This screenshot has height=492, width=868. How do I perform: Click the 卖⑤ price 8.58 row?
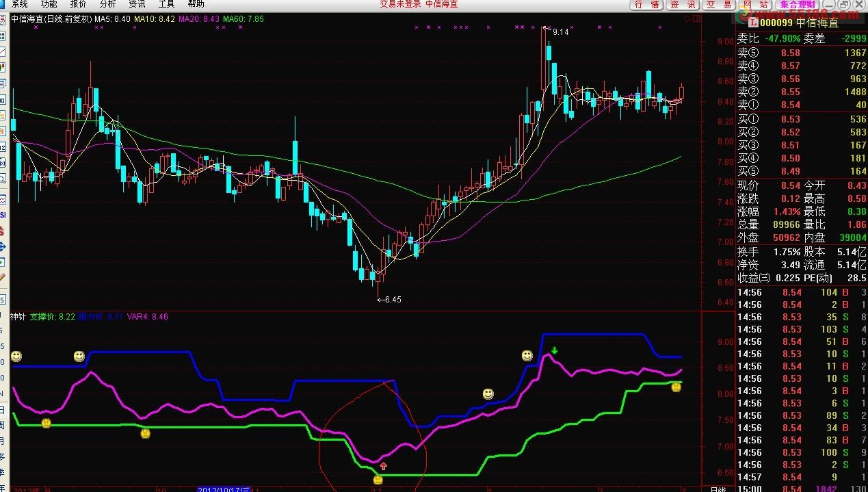click(802, 53)
